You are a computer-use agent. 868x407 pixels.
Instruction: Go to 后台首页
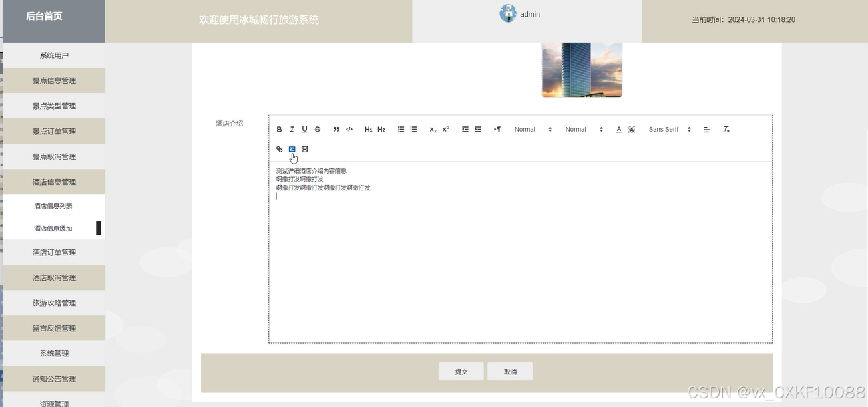coord(44,16)
